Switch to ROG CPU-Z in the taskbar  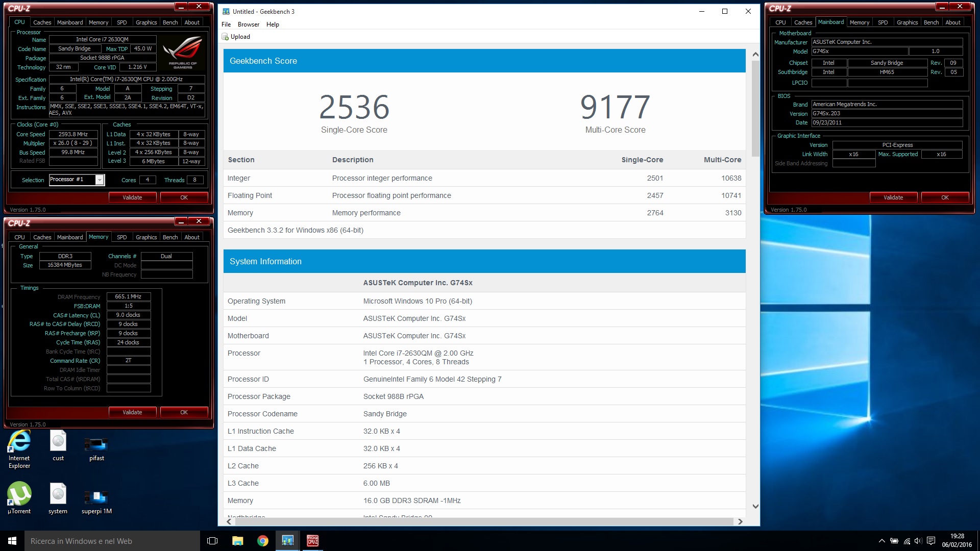(313, 541)
